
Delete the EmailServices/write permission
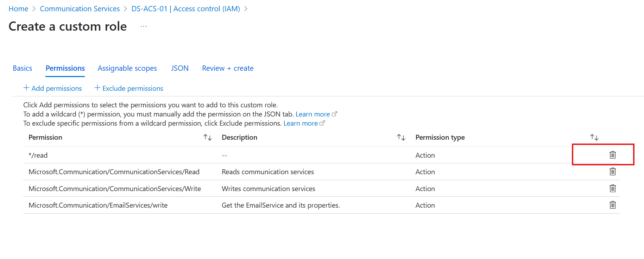tap(612, 205)
